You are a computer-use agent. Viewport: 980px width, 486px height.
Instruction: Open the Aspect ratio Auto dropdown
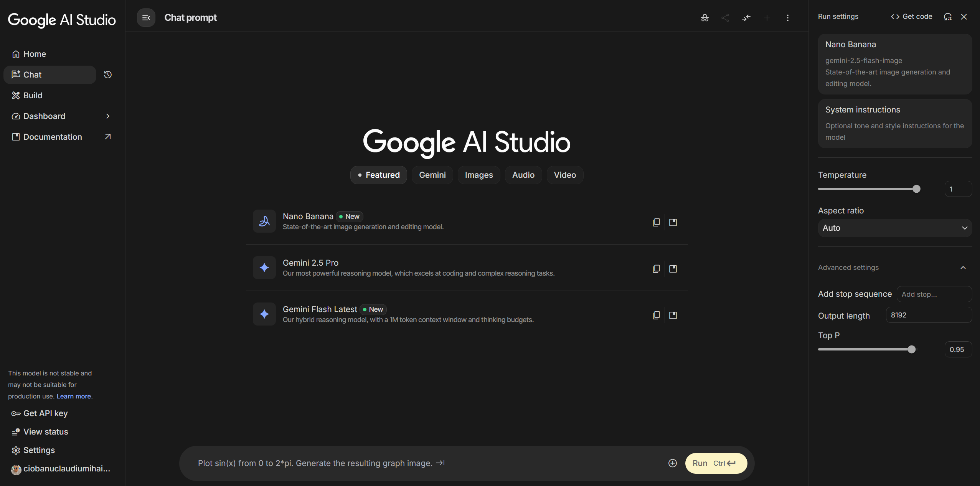[x=895, y=228]
